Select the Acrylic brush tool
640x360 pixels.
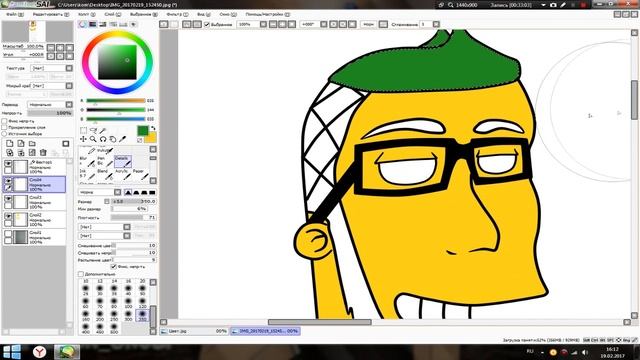pos(123,175)
